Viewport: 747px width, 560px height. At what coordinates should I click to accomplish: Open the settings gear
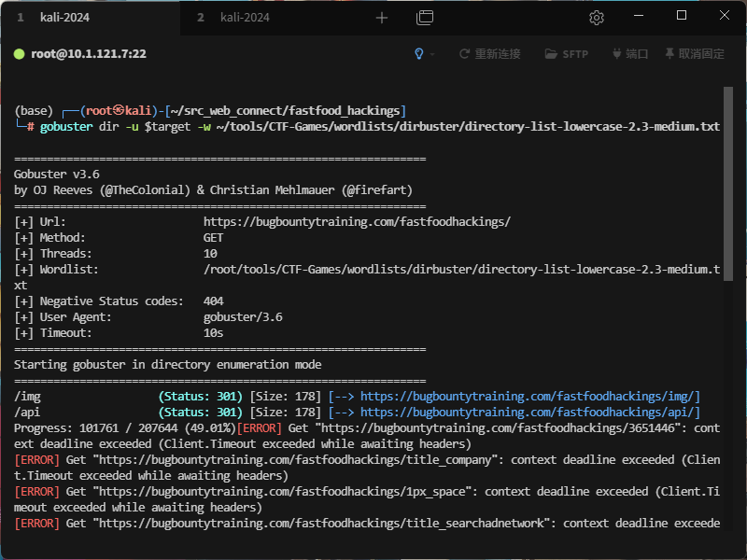(597, 17)
